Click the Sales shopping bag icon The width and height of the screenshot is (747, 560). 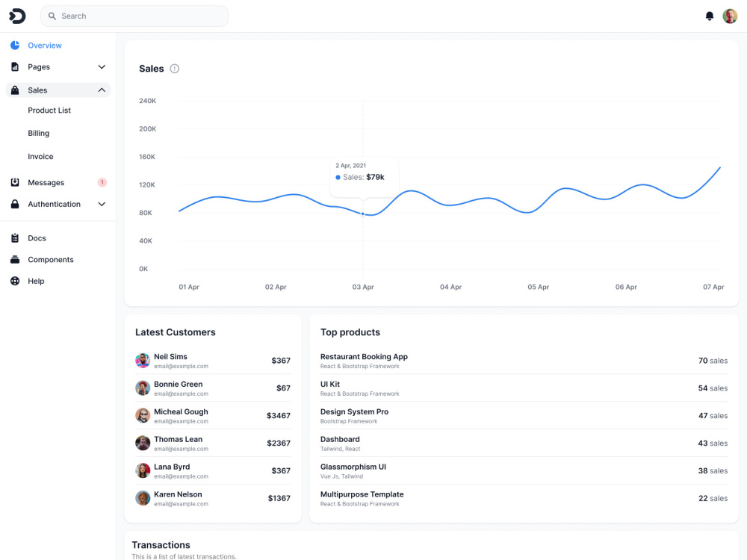15,90
